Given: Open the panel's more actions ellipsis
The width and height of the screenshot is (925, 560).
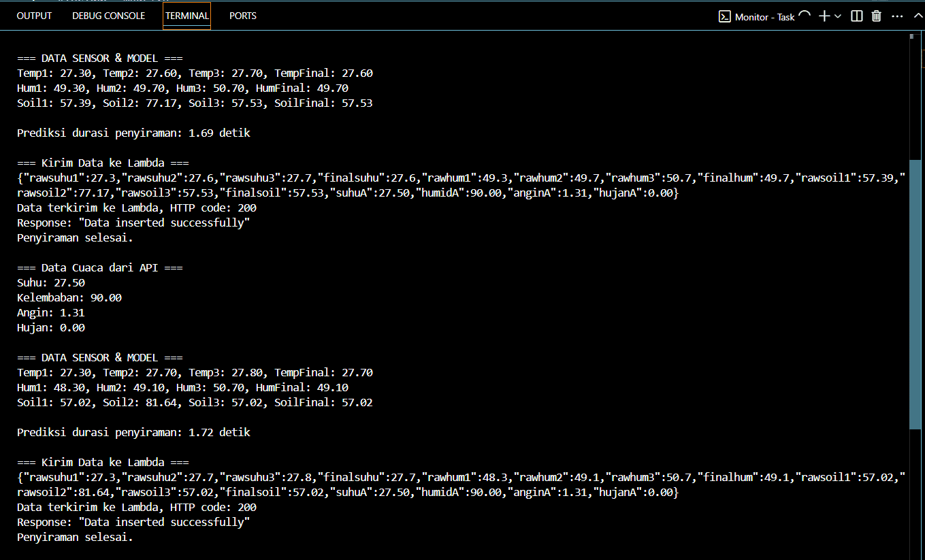Looking at the screenshot, I should (897, 16).
